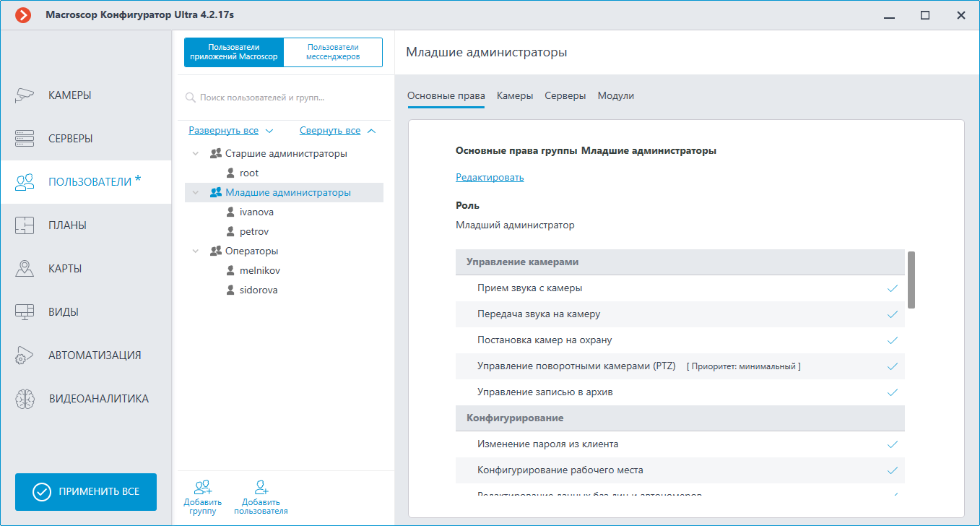The height and width of the screenshot is (526, 980).
Task: Click checkmark for Изменение пароля из клиента
Action: coord(893,444)
